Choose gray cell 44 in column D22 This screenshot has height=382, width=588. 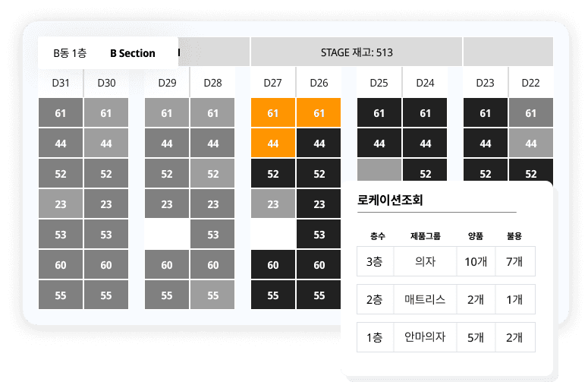[x=531, y=143]
